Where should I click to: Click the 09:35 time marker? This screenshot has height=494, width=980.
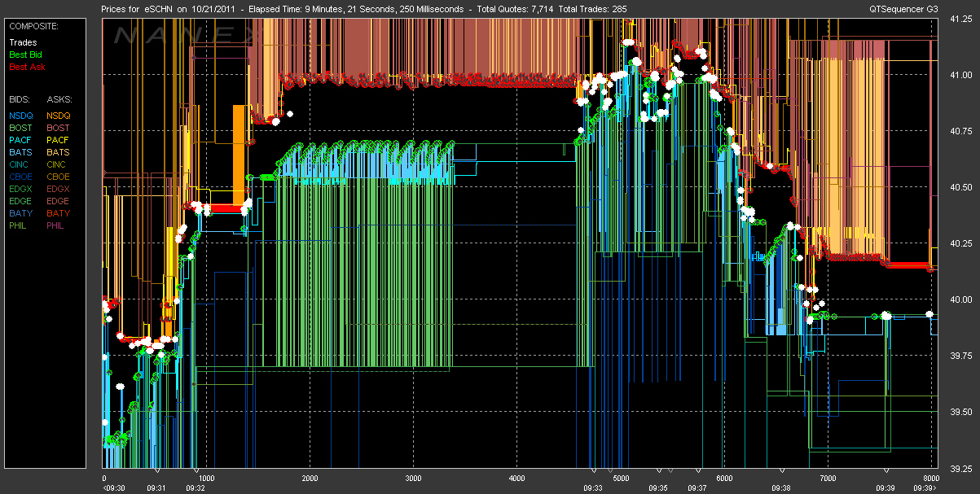coord(658,488)
